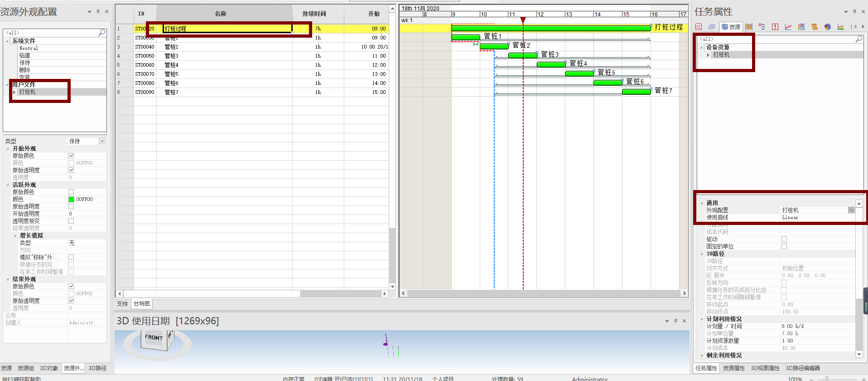The image size is (868, 381).
Task: Select the 管桩3 task row name
Action: coord(172,56)
